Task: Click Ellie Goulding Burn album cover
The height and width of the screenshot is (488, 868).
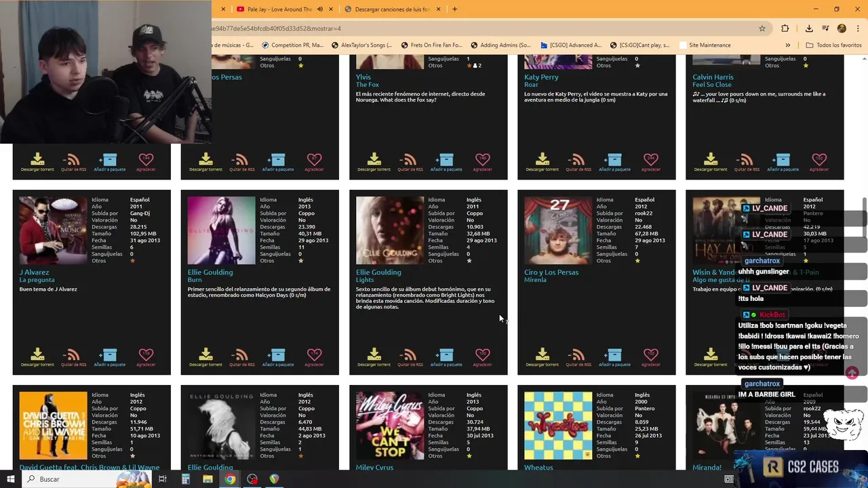Action: (x=221, y=230)
